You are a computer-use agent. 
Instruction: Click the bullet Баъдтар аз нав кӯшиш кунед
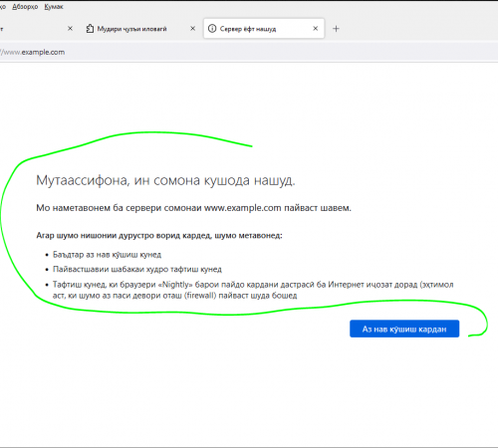pyautogui.click(x=107, y=255)
